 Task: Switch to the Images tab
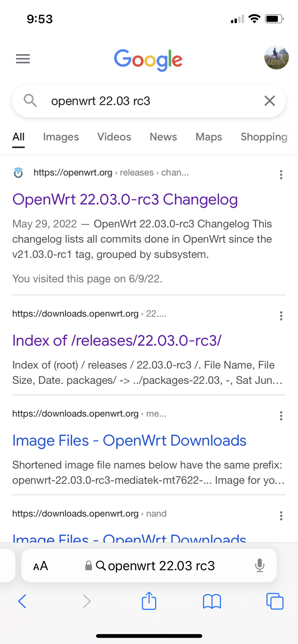click(61, 137)
